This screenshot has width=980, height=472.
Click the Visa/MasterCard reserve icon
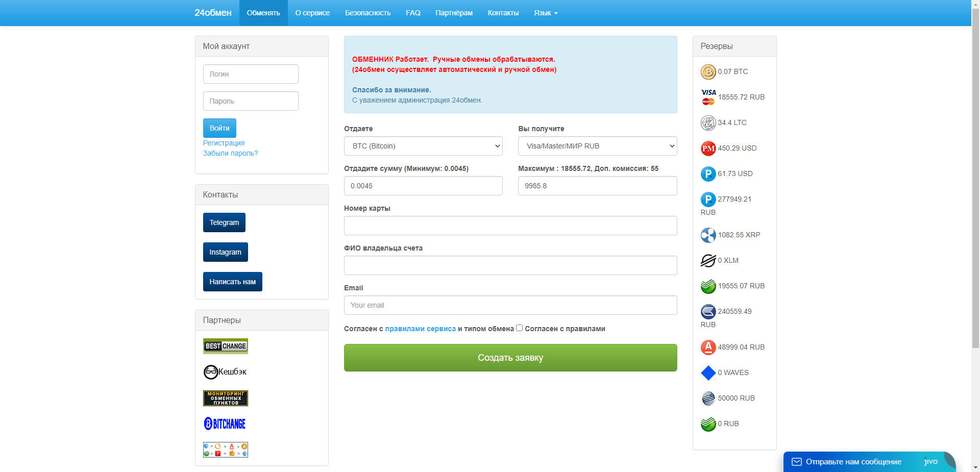pyautogui.click(x=708, y=97)
